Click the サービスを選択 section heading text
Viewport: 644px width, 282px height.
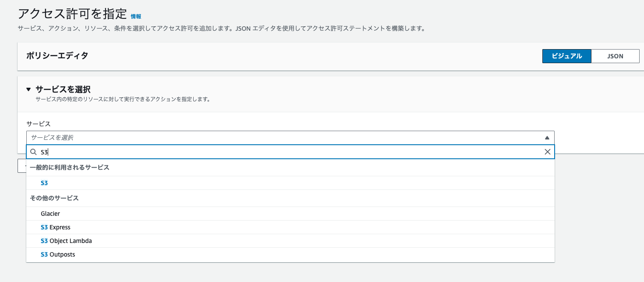[x=63, y=89]
